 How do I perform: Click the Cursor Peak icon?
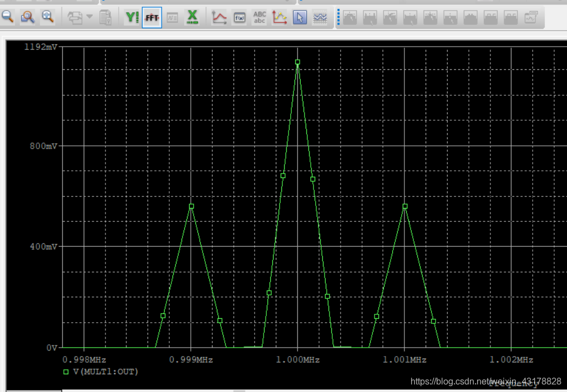[x=350, y=17]
